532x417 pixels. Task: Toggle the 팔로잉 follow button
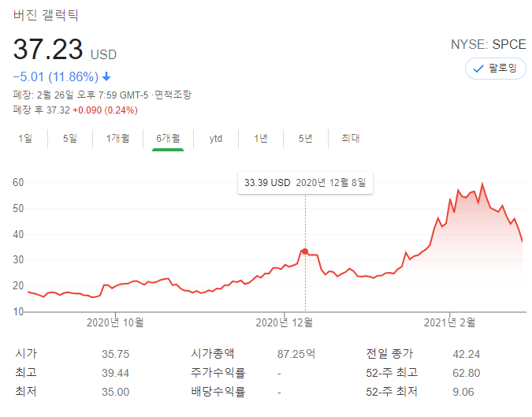click(x=495, y=69)
